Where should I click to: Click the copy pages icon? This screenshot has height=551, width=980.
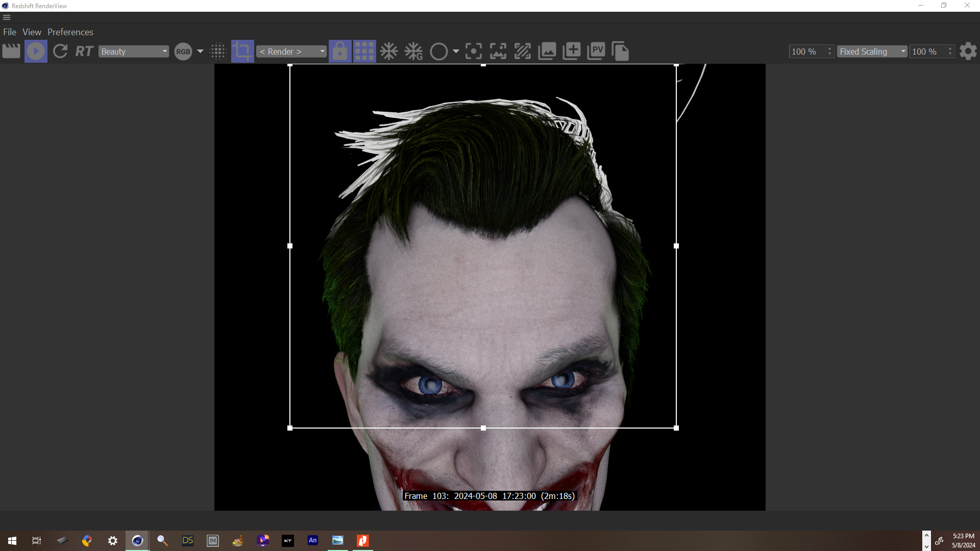pos(620,52)
